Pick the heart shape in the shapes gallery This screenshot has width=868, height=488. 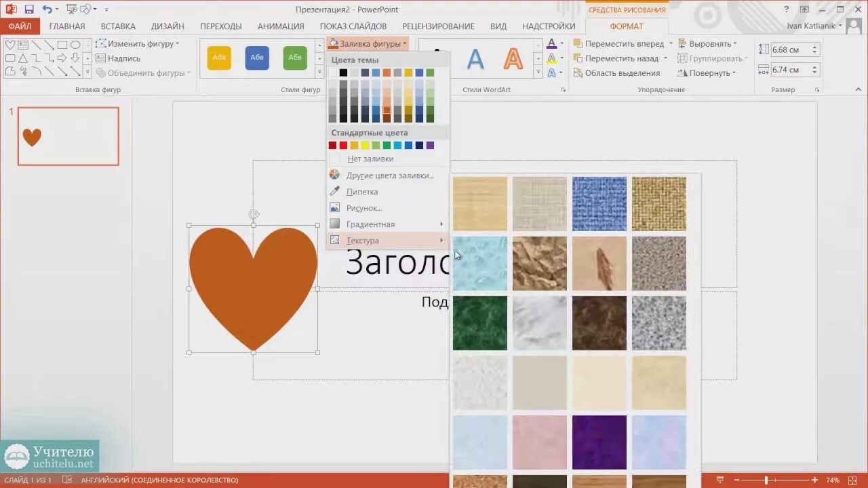pos(10,45)
